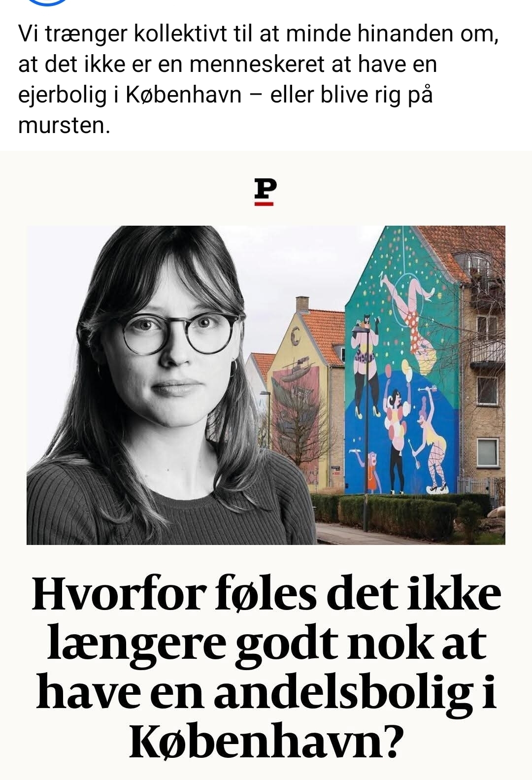Click 'ejerbolig i København' in the post text
The image size is (532, 780).
click(130, 95)
